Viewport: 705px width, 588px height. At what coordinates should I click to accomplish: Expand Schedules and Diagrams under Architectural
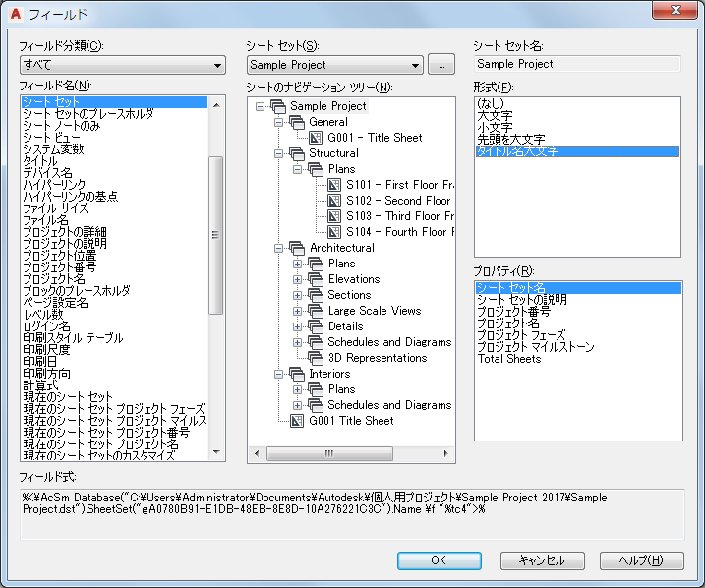pyautogui.click(x=297, y=342)
